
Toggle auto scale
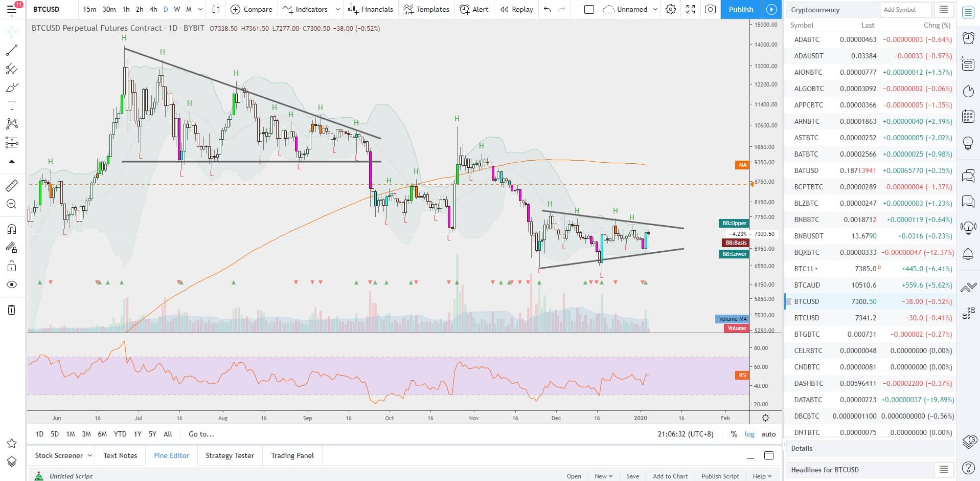(x=768, y=434)
